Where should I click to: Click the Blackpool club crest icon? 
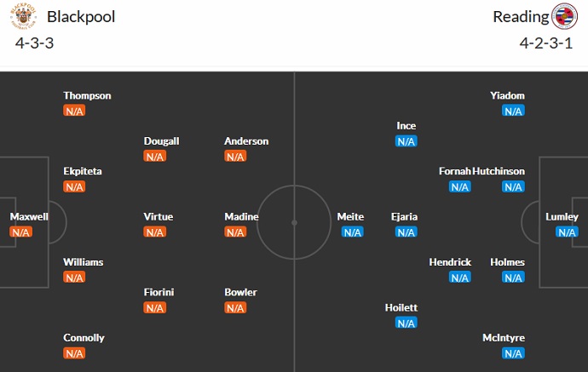(23, 17)
